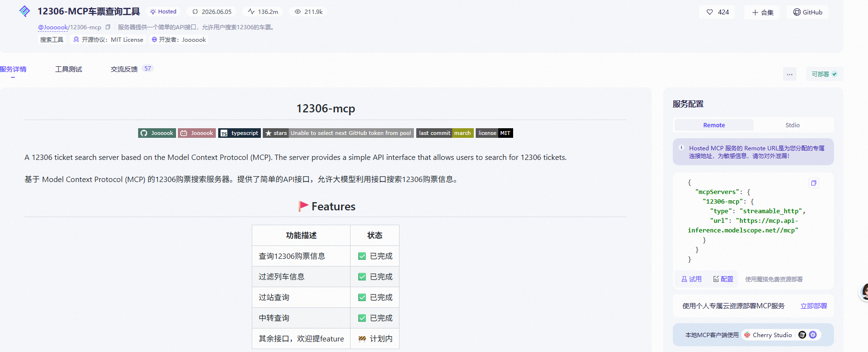
Task: Click the typescript shield badge
Action: click(x=240, y=133)
